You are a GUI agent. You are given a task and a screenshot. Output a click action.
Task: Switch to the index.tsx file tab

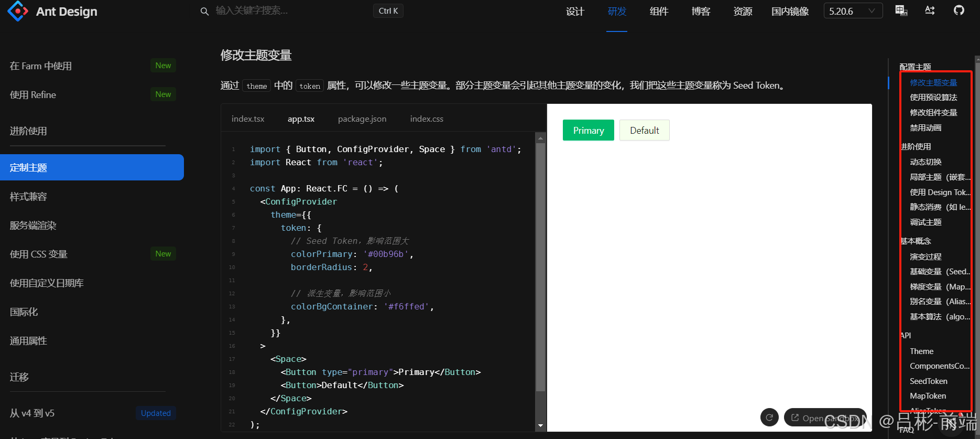248,119
